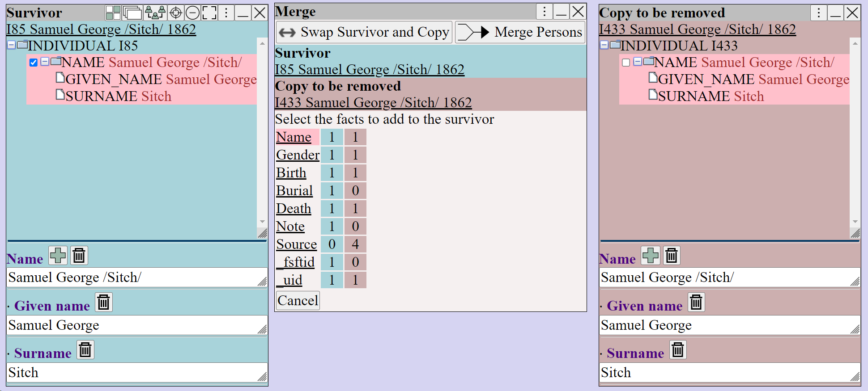
Task: Open I85 Samuel George Sitch link in Survivor panel
Action: click(x=101, y=29)
